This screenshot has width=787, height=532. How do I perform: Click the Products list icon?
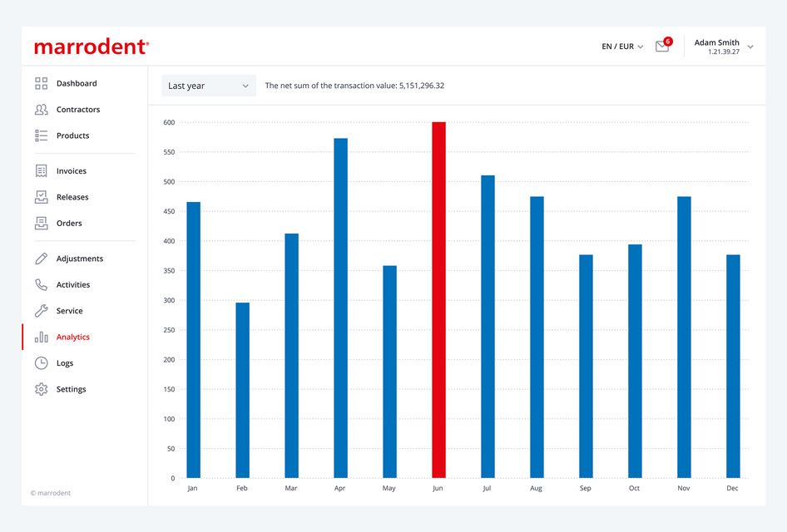[x=41, y=135]
